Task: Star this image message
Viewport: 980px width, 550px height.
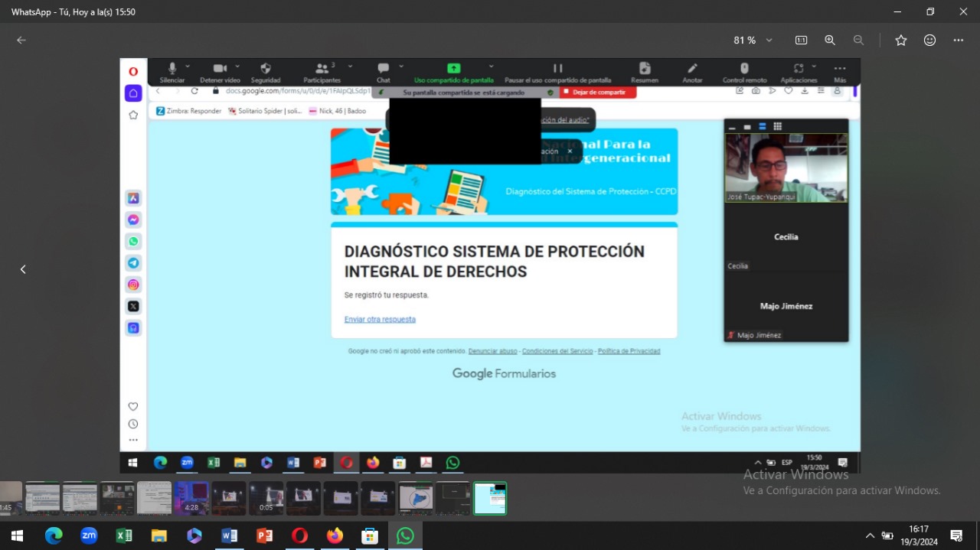Action: tap(901, 41)
